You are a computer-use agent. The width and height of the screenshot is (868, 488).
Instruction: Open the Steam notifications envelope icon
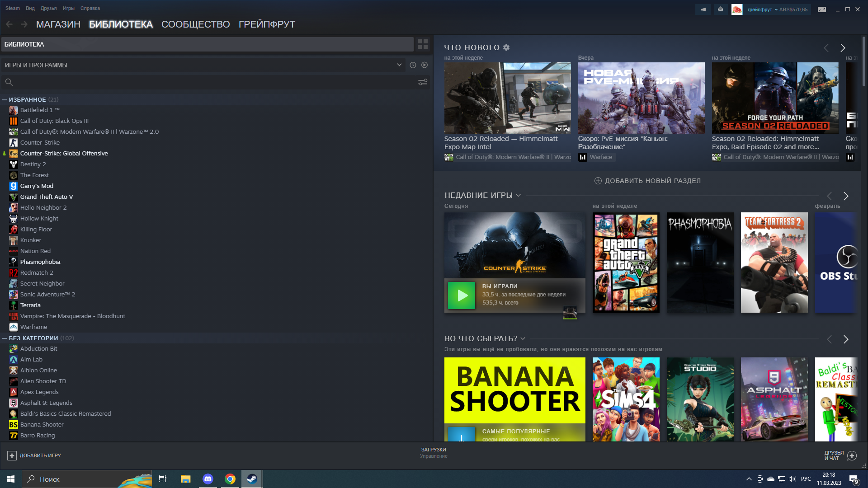pyautogui.click(x=720, y=9)
